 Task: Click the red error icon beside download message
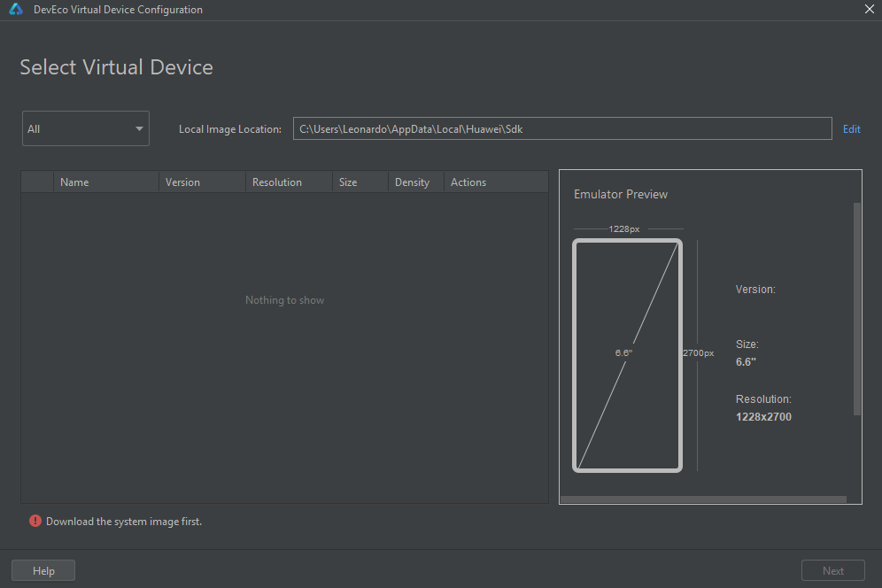click(35, 521)
